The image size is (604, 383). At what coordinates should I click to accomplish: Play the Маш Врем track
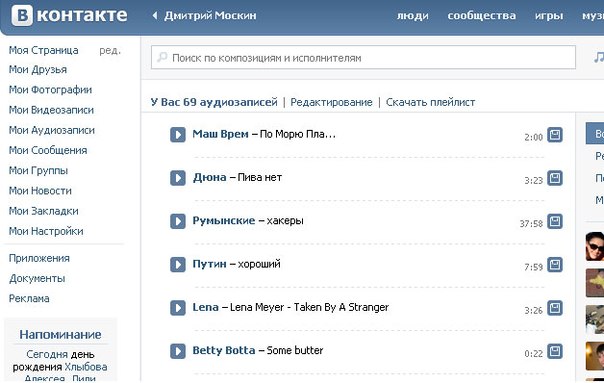pyautogui.click(x=178, y=135)
